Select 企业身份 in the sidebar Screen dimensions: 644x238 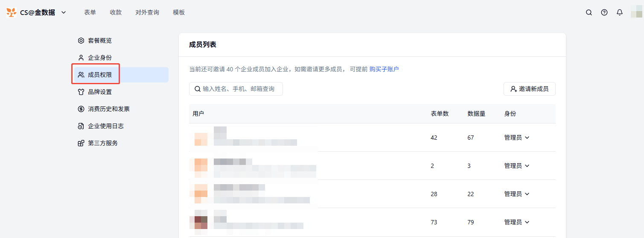[x=99, y=58]
